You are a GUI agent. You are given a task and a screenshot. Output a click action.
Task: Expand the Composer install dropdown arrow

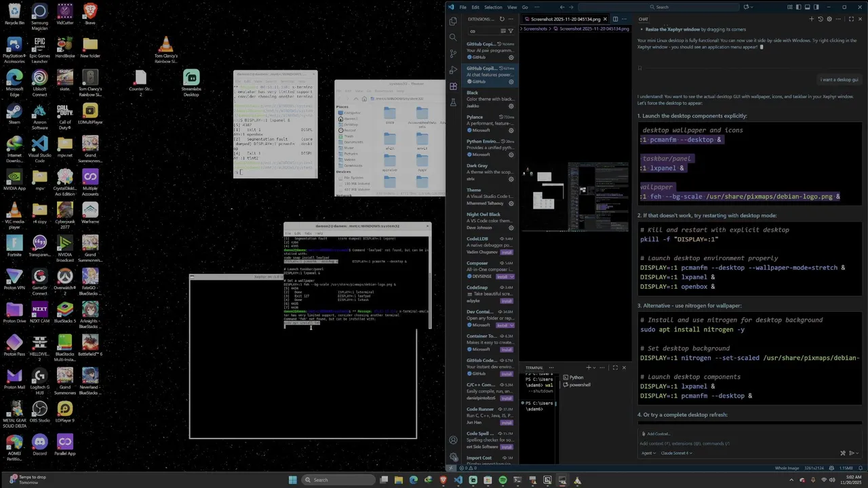[513, 277]
